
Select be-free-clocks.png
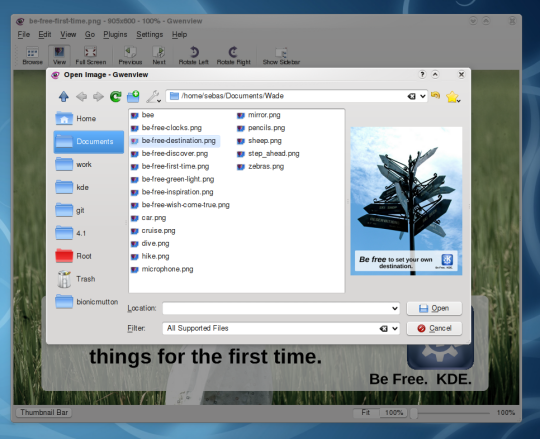pos(166,128)
